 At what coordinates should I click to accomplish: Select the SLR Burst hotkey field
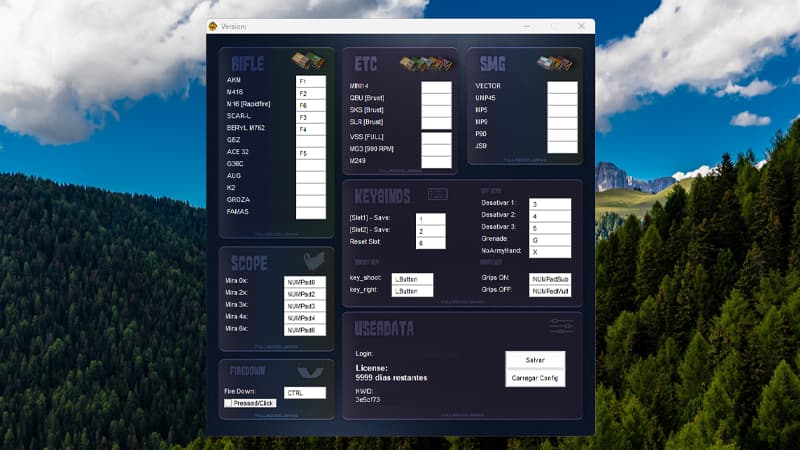(436, 123)
